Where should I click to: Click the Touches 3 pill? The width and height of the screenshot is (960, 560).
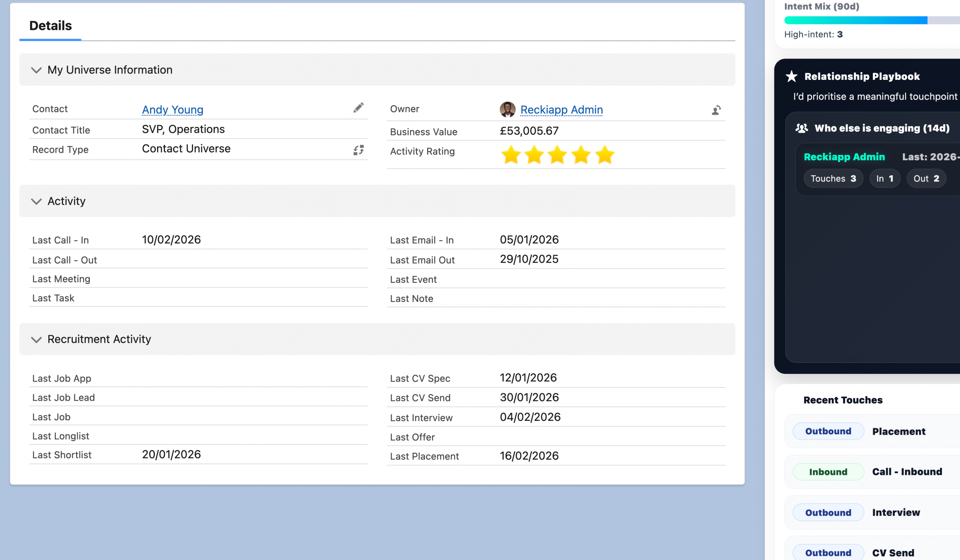833,179
